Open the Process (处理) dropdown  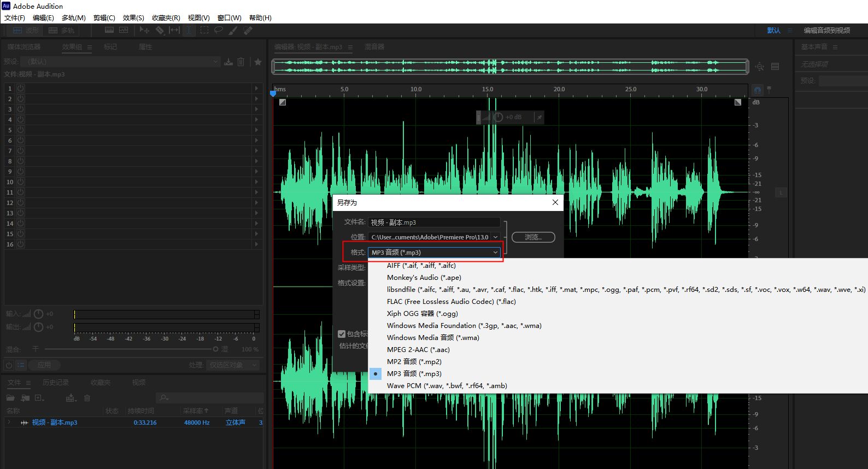233,365
